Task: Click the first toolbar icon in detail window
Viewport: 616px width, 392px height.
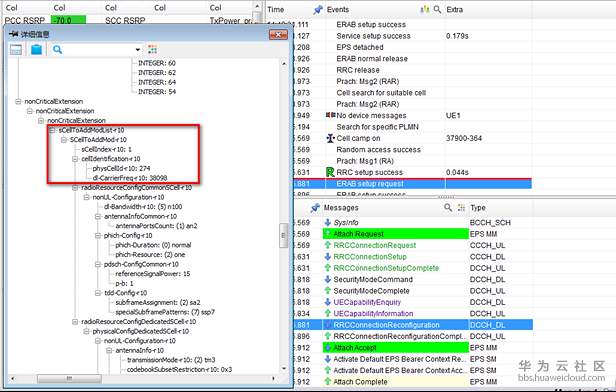Action: 16,49
